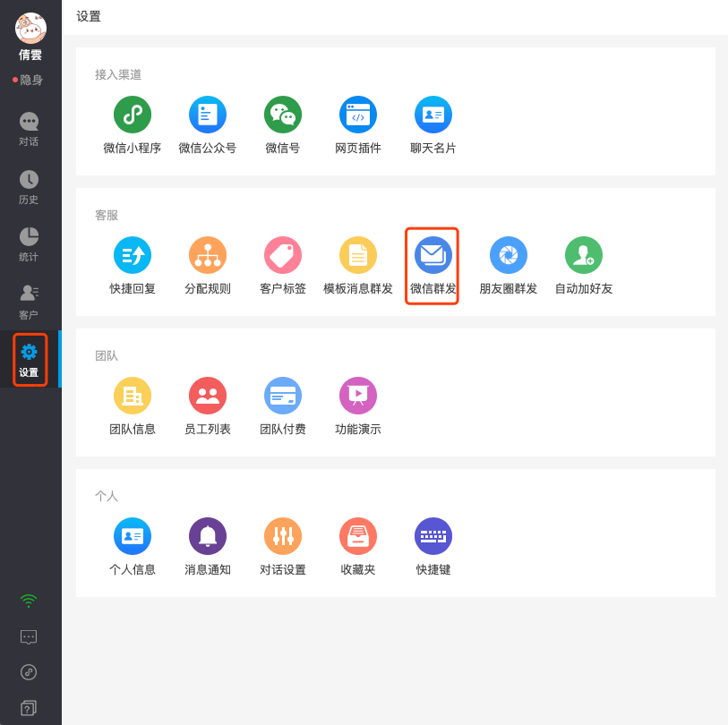Open 微信群发 envelope icon

click(433, 255)
